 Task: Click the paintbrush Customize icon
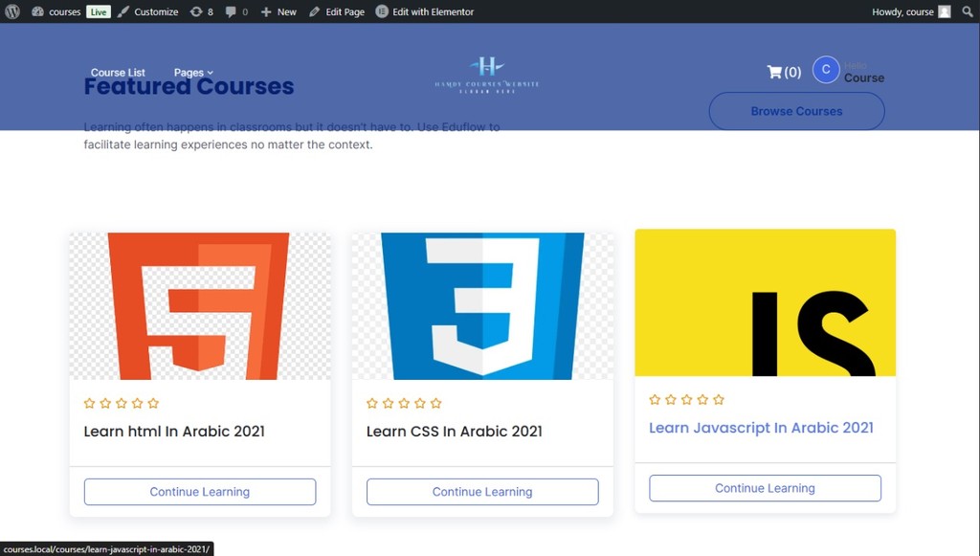click(123, 11)
